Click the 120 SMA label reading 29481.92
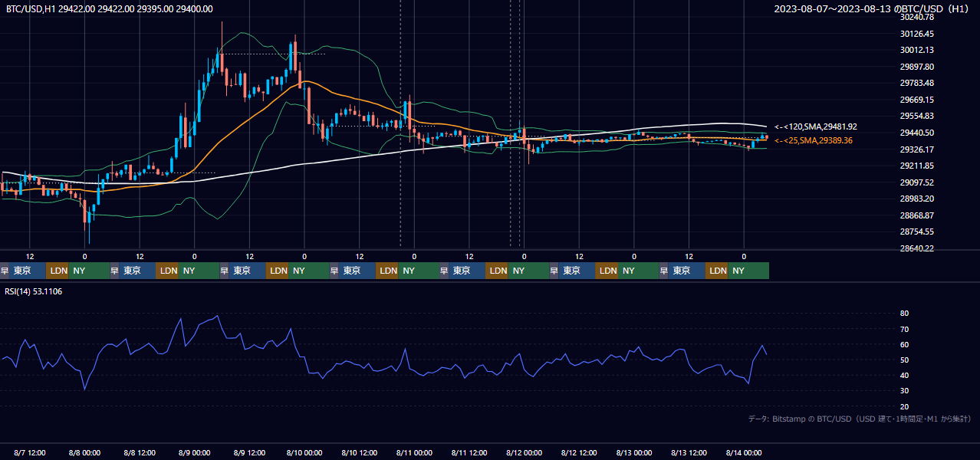The height and width of the screenshot is (460, 980). click(816, 127)
